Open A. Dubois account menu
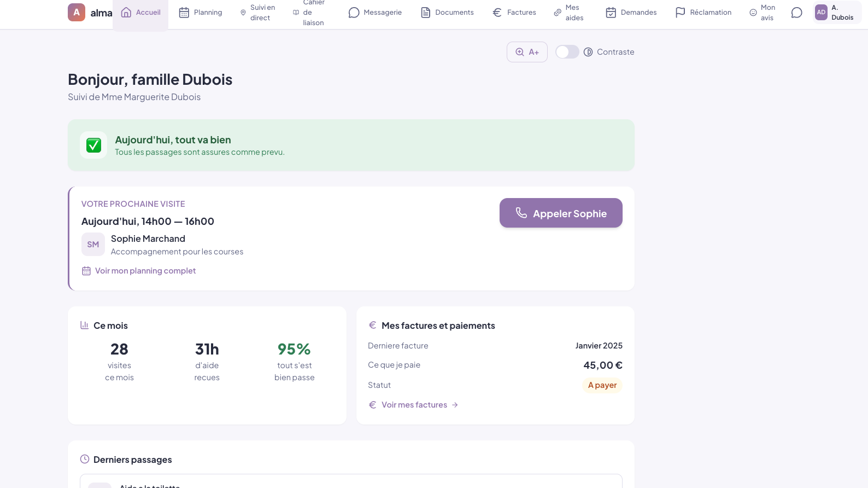 click(x=842, y=13)
